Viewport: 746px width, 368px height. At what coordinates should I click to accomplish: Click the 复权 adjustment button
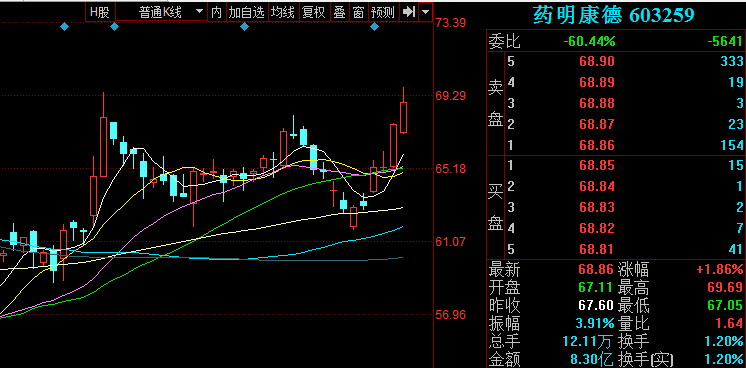(314, 12)
